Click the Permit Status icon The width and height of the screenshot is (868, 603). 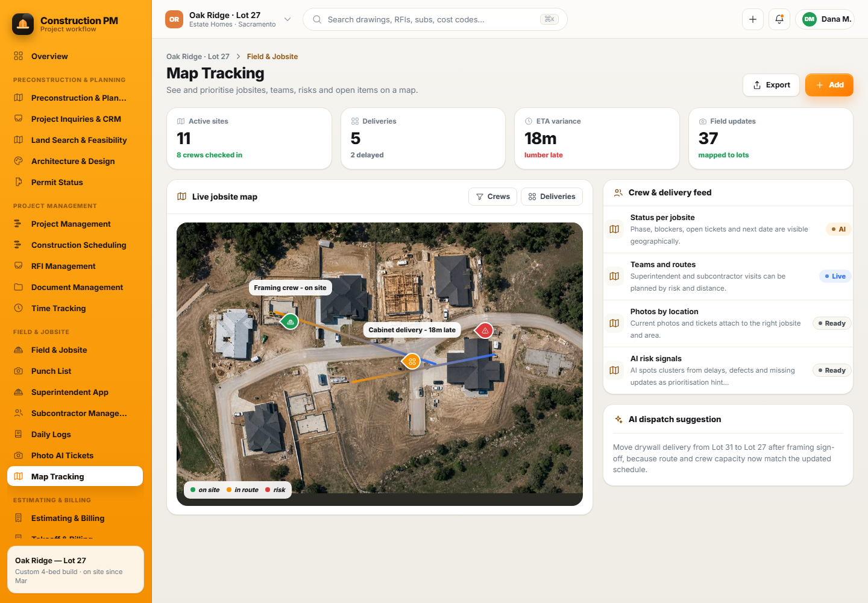19,182
